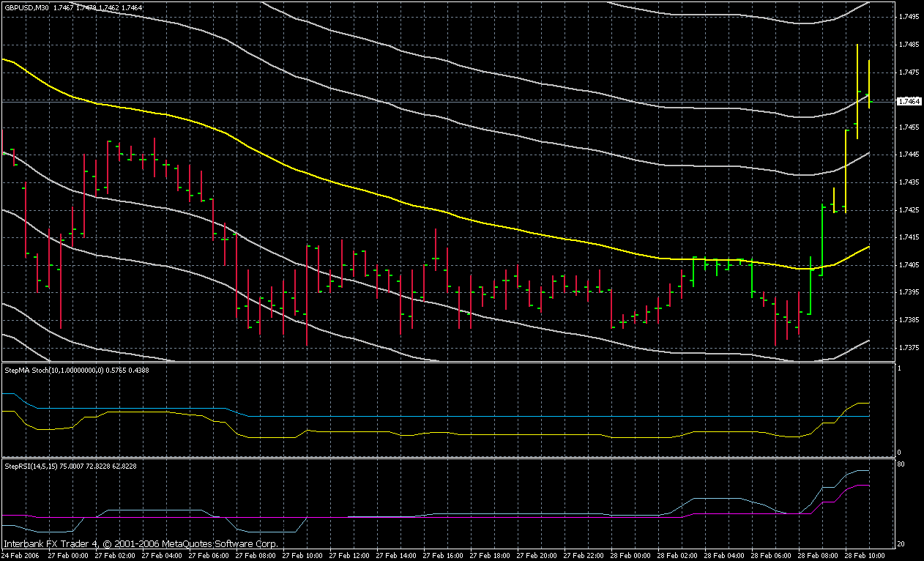
Task: Click the 1.7415 price scale label
Action: pyautogui.click(x=910, y=238)
